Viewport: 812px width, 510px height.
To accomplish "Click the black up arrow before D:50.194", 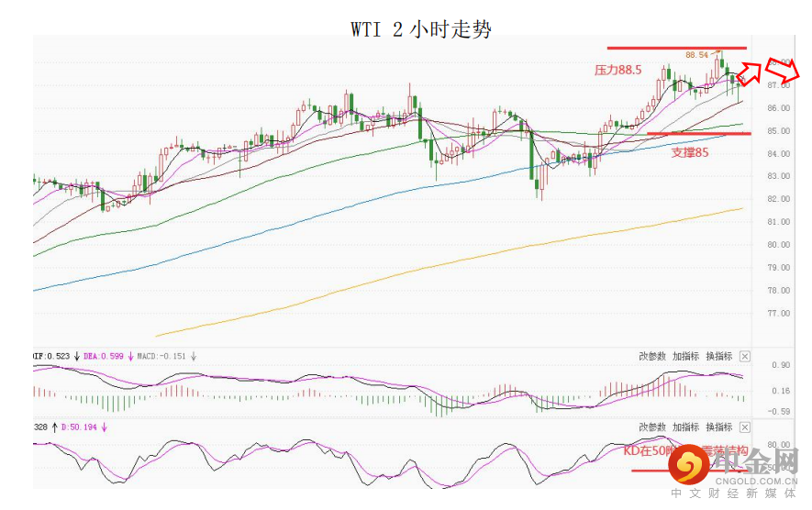I will coord(54,427).
